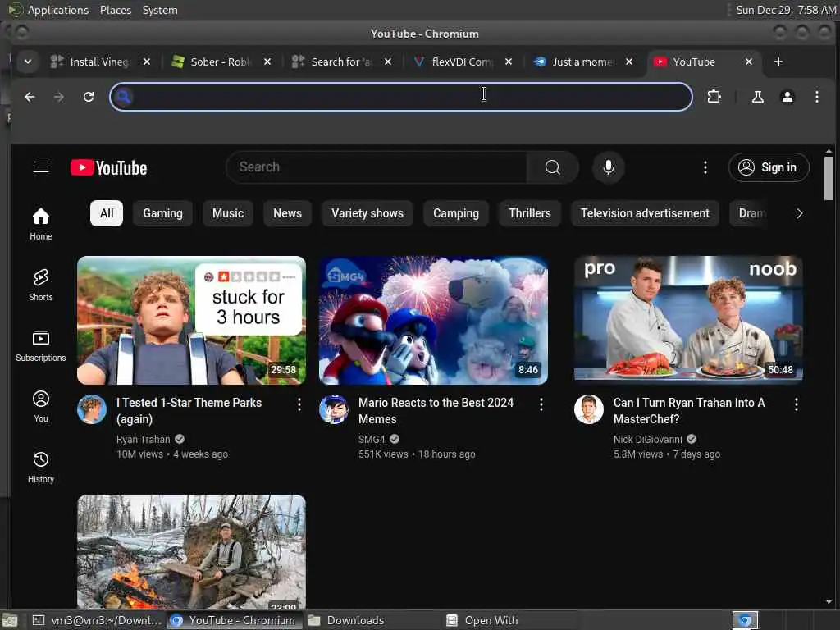The image size is (840, 630).
Task: Click the YouTube logo
Action: click(109, 167)
